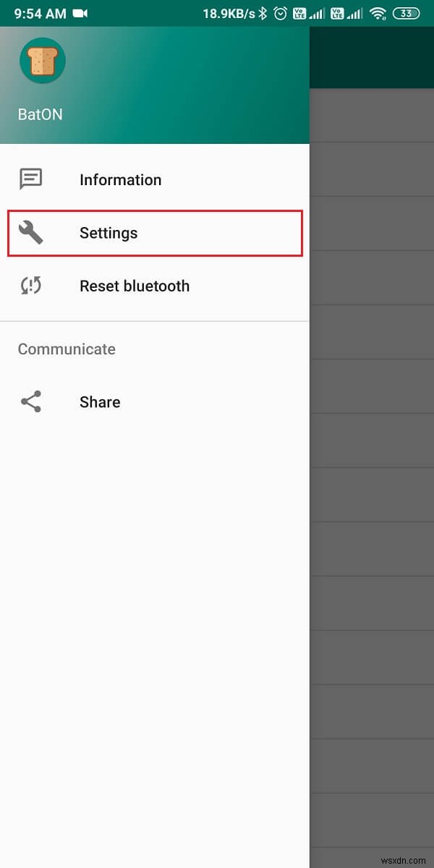Select the Communicate section header
Image resolution: width=434 pixels, height=868 pixels.
66,349
